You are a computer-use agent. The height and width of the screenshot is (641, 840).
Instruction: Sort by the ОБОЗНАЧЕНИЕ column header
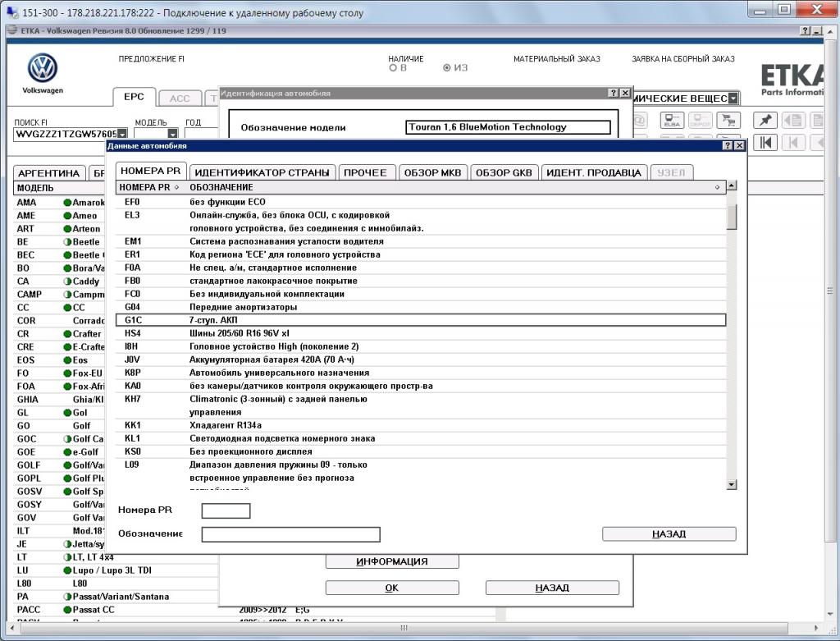(454, 188)
